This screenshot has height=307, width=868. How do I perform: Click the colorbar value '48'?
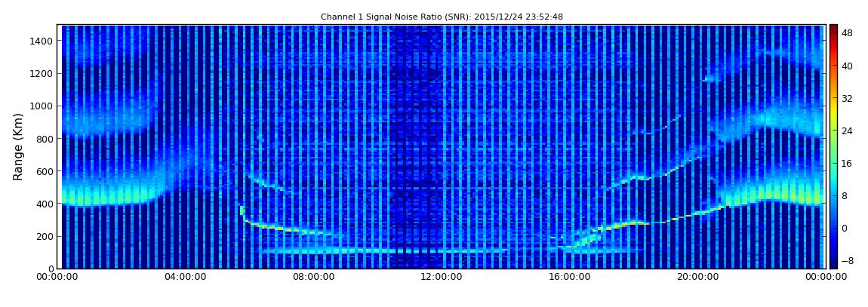pyautogui.click(x=847, y=34)
